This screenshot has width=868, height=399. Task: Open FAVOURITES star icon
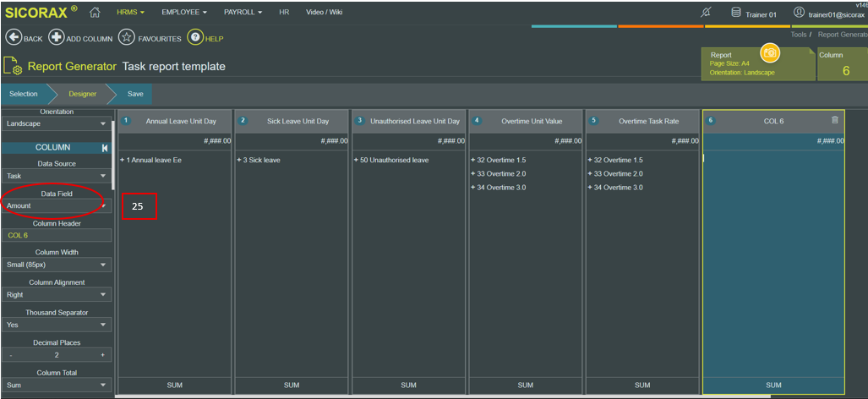click(127, 38)
